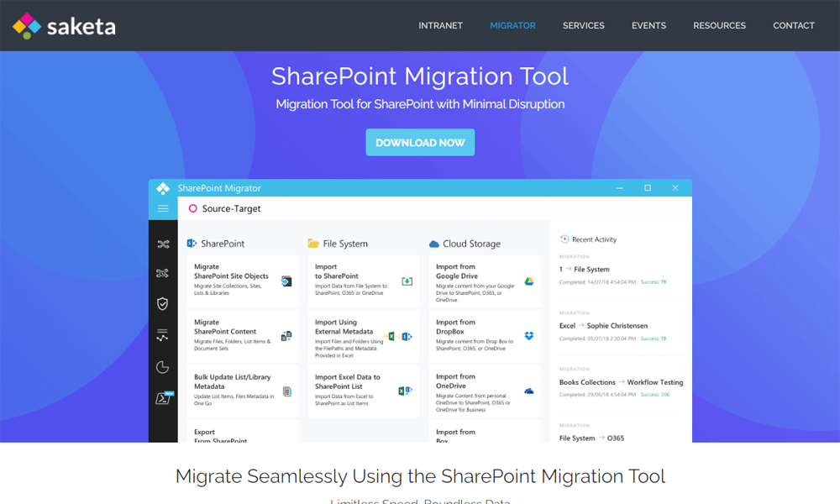Visit the Contact page link
This screenshot has height=504, width=840.
tap(794, 26)
